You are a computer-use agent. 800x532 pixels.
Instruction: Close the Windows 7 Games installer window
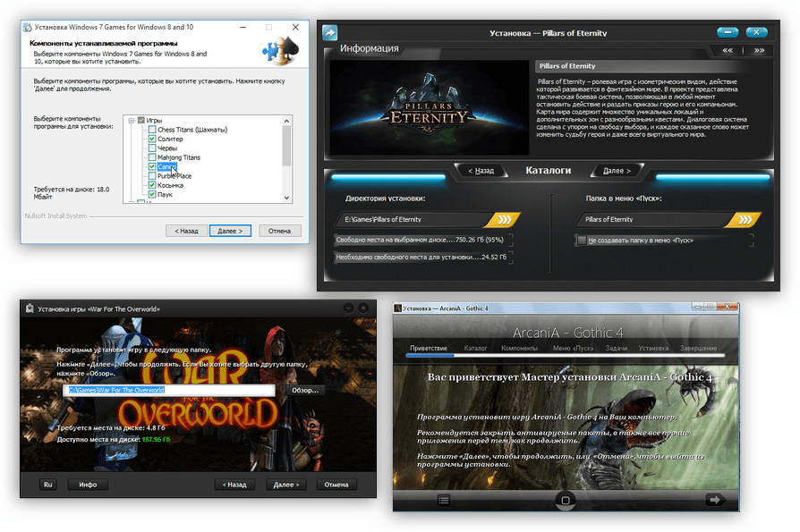tap(295, 28)
